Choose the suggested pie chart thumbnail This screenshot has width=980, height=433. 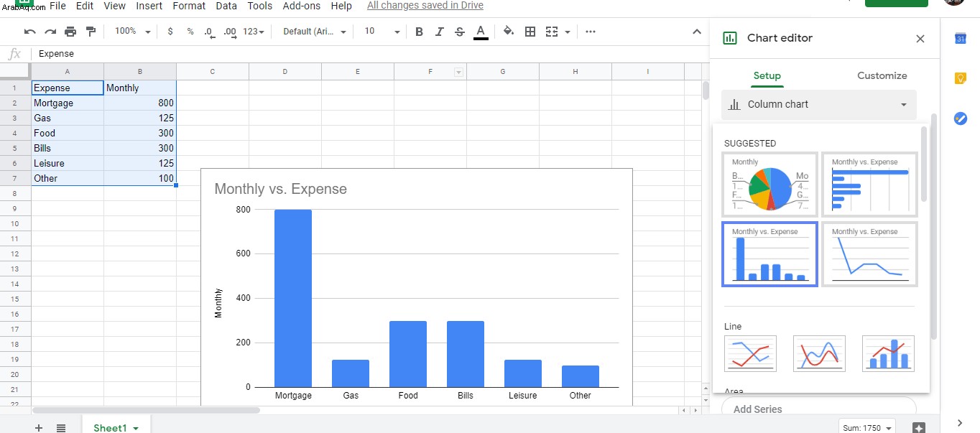point(770,185)
